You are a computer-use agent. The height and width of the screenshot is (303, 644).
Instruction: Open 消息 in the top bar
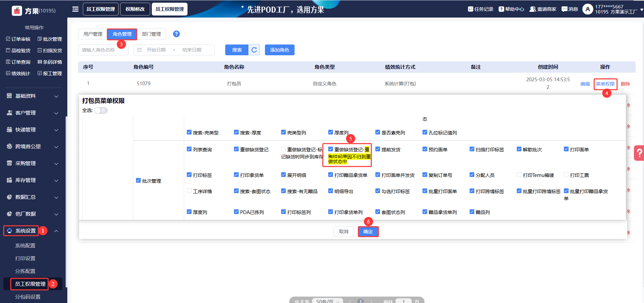point(570,9)
